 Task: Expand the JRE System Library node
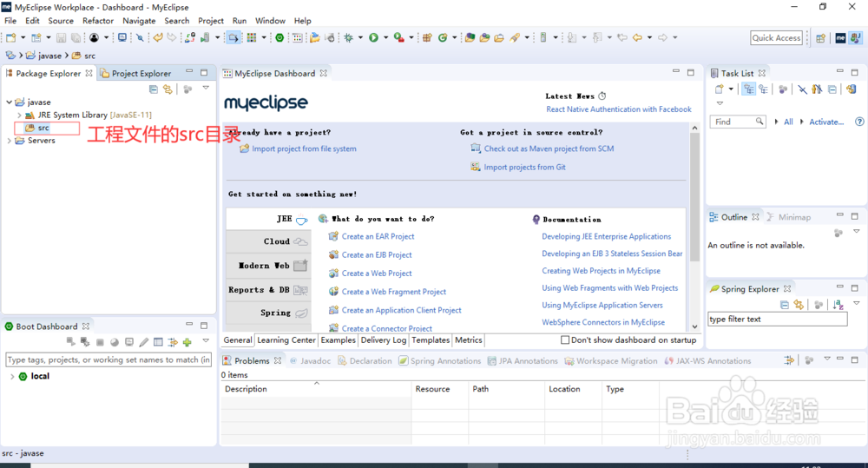pyautogui.click(x=19, y=115)
